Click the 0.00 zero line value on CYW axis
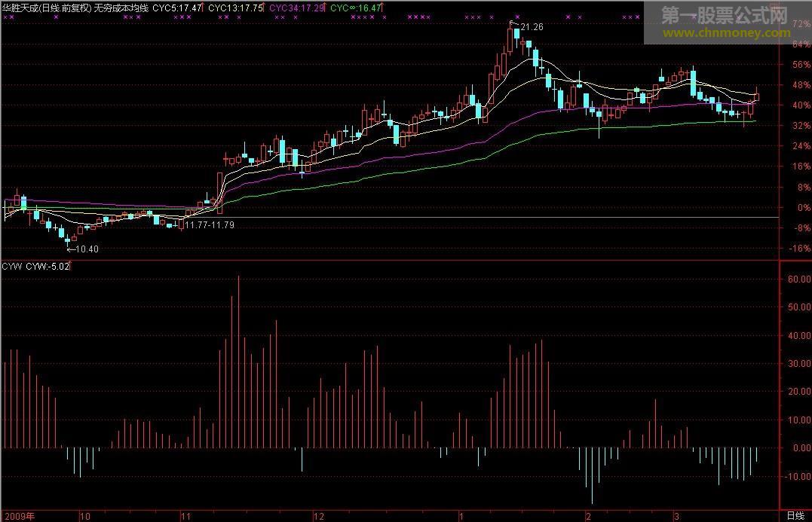812x522 pixels. pyautogui.click(x=801, y=448)
